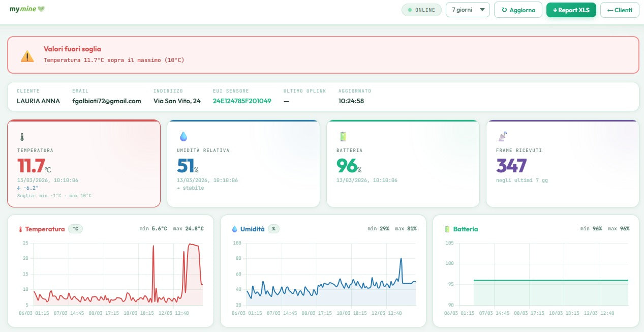Click the mymine logo
Screen dimensions: 644x332
[x=27, y=9]
